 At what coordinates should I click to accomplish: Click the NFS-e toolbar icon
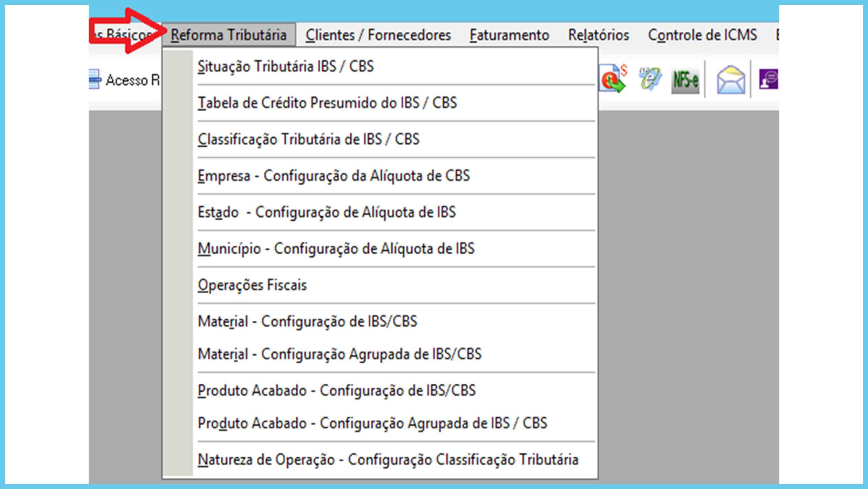click(685, 80)
